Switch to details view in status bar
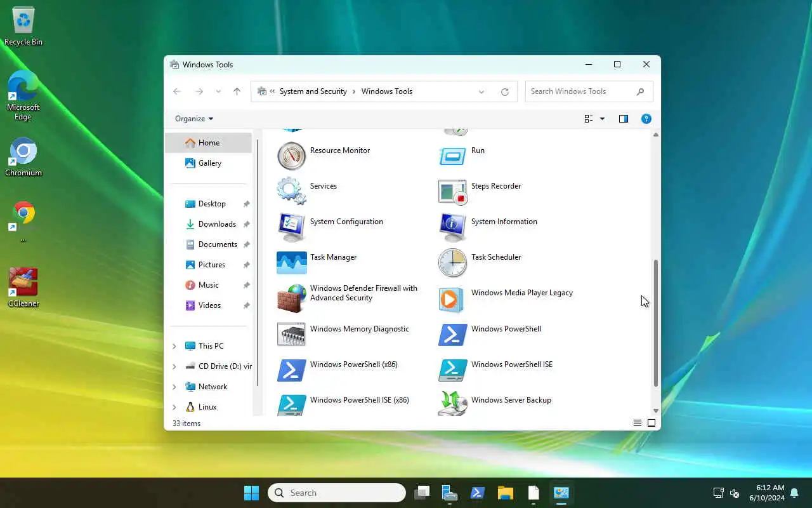This screenshot has height=508, width=812. click(638, 423)
